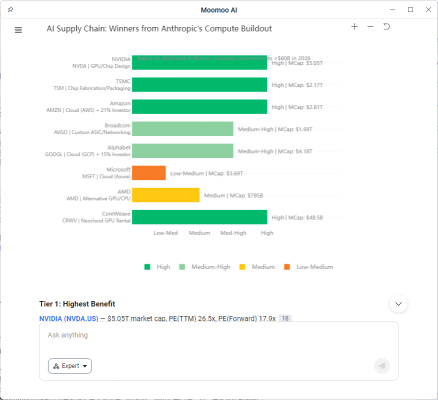Click the citation badge 18
Screen dimensions: 438x400
pyautogui.click(x=285, y=319)
